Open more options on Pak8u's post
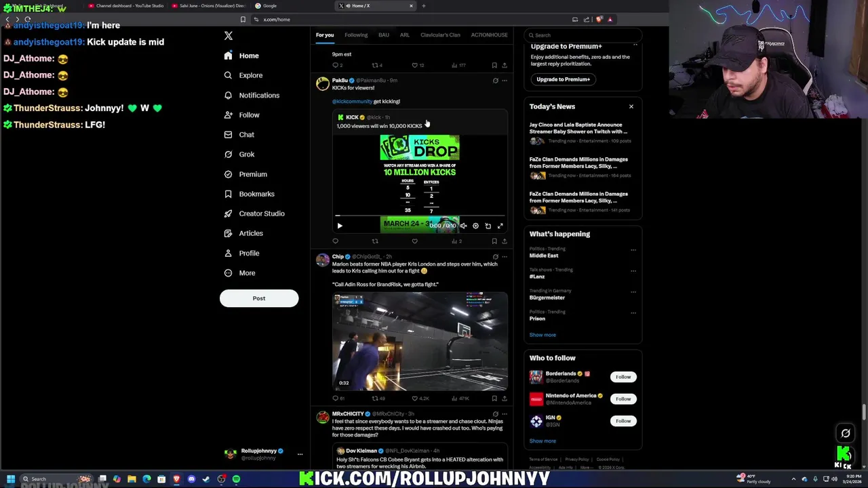The width and height of the screenshot is (868, 488). (x=505, y=81)
